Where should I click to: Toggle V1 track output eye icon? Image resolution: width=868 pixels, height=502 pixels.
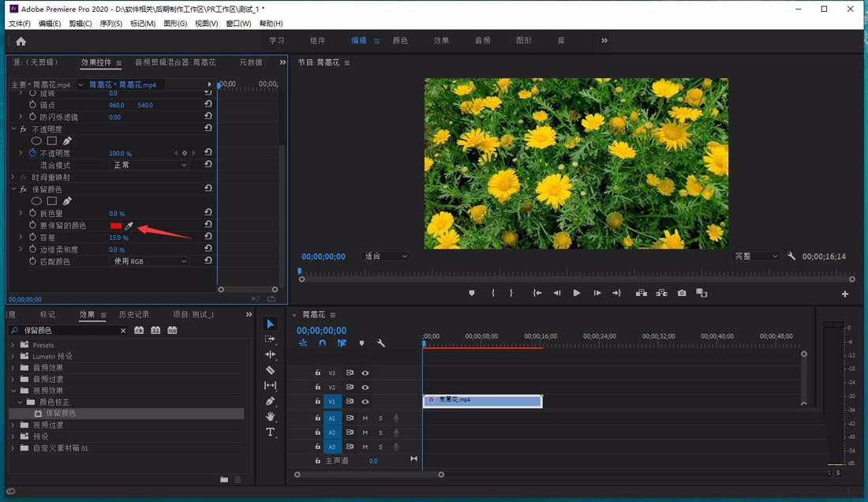365,402
